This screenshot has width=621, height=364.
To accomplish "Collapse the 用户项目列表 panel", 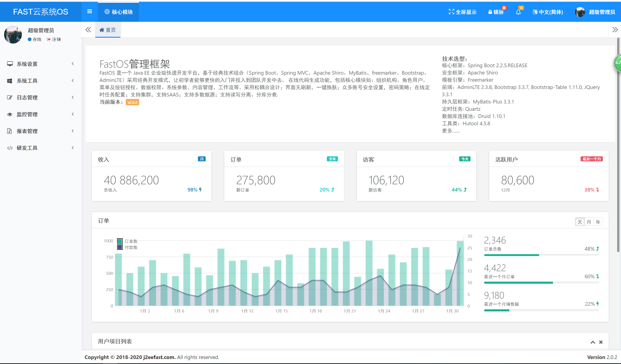I will point(593,342).
